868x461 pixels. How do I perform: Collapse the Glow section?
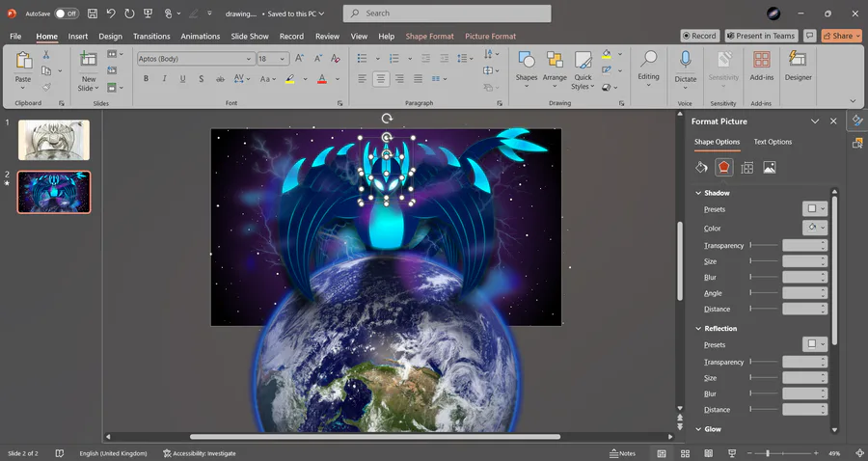pyautogui.click(x=698, y=429)
